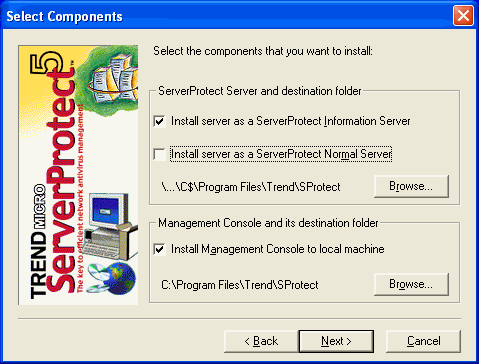Click the numeral 5 in the logo

pos(47,63)
